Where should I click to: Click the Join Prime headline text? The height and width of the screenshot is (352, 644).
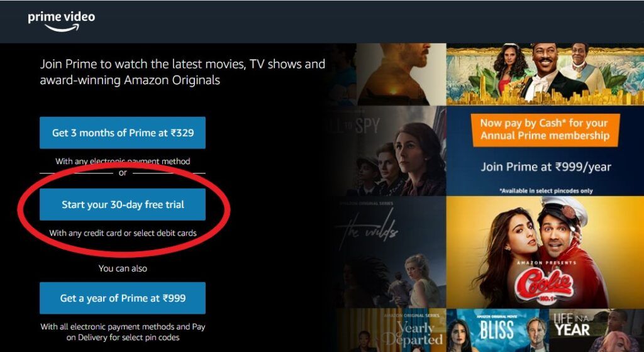pyautogui.click(x=182, y=72)
